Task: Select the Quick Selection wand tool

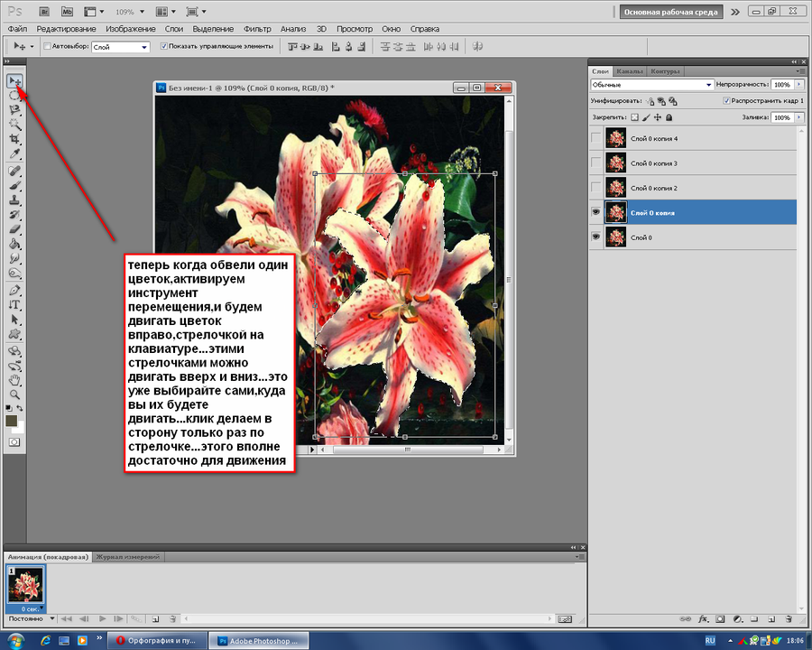Action: tap(14, 125)
